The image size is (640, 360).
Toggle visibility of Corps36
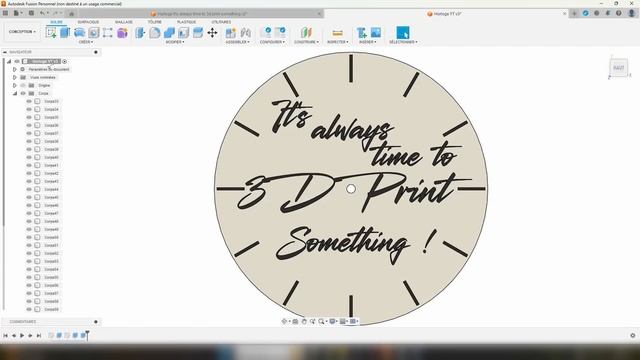click(x=29, y=125)
